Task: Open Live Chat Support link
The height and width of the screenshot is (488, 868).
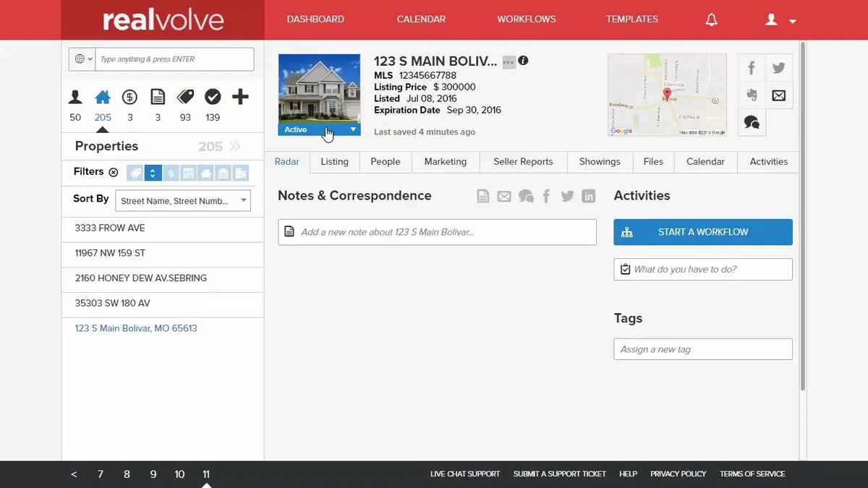Action: pyautogui.click(x=465, y=474)
